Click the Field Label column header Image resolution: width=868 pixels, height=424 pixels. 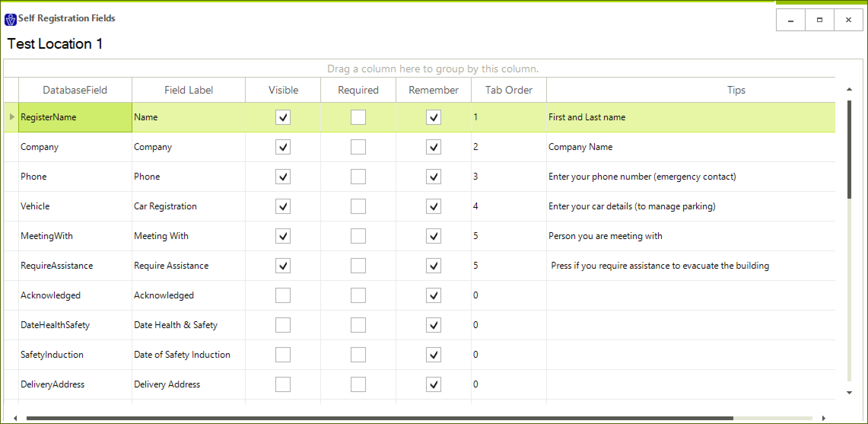coord(188,90)
